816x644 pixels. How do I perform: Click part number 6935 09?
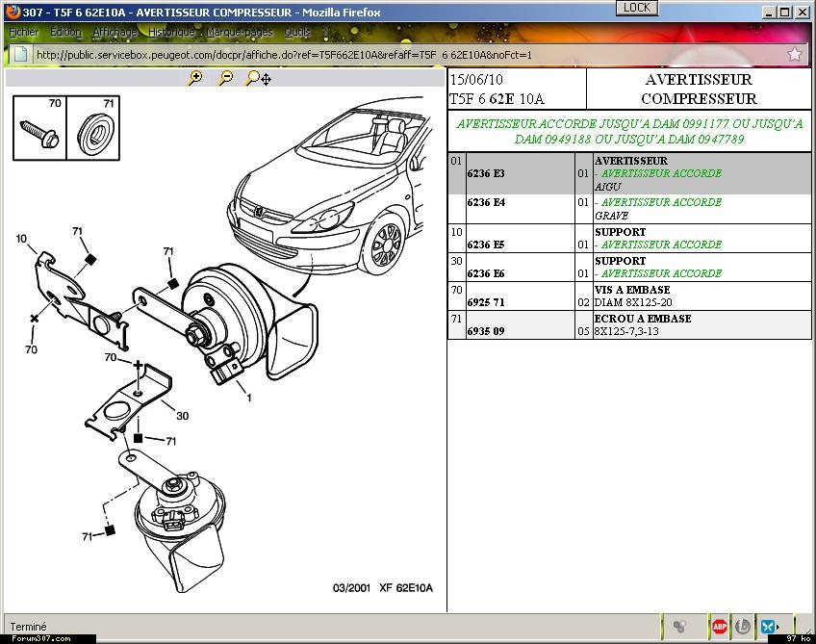(486, 331)
